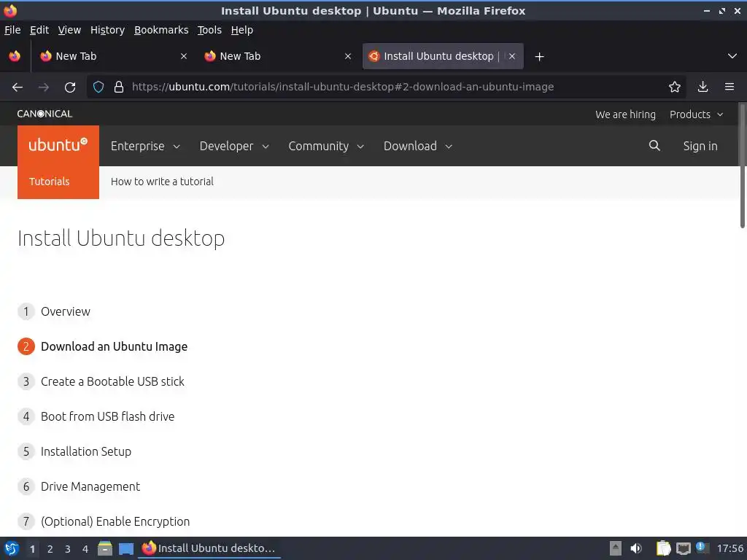Click the search magnifier on Ubuntu site
This screenshot has height=560, width=747.
(654, 146)
